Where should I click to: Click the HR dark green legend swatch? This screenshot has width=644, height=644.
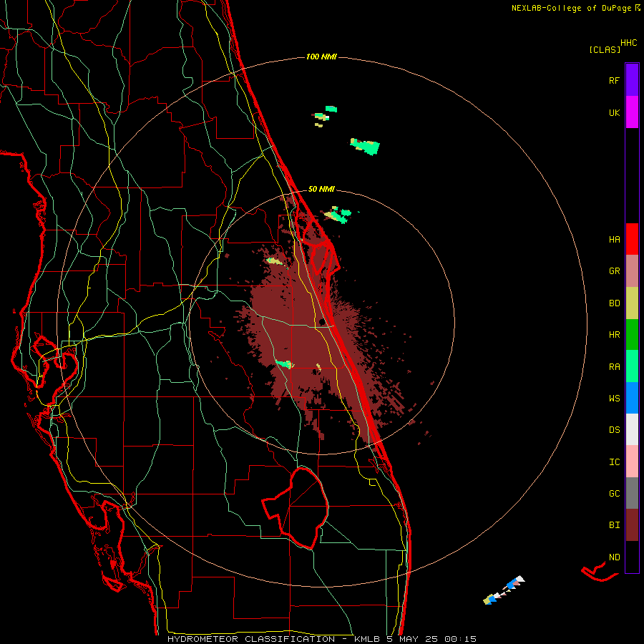(632, 335)
